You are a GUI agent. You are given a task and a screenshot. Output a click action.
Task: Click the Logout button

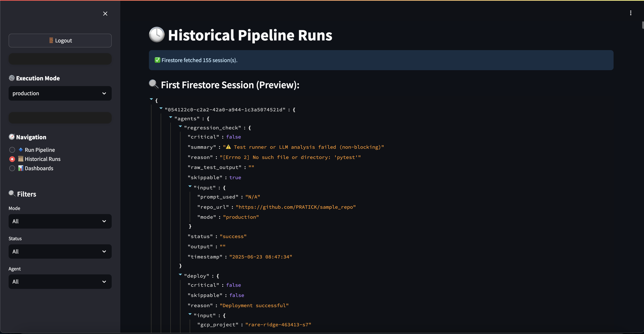60,40
